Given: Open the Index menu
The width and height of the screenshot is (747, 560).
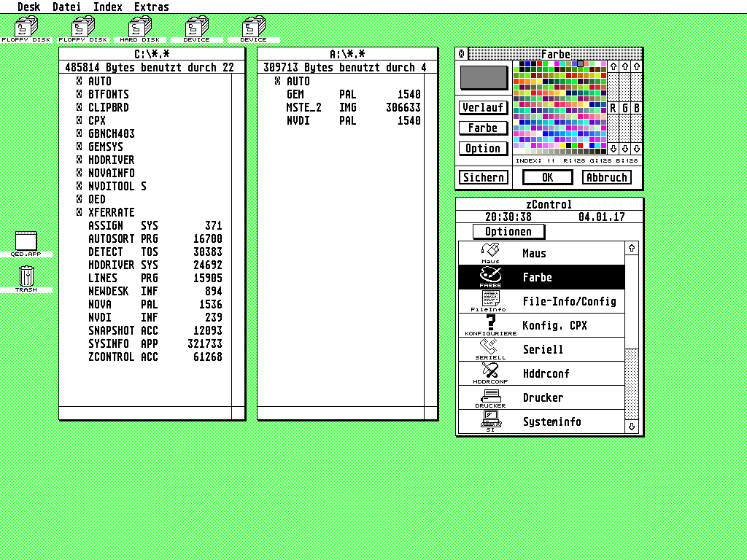Looking at the screenshot, I should click(108, 7).
